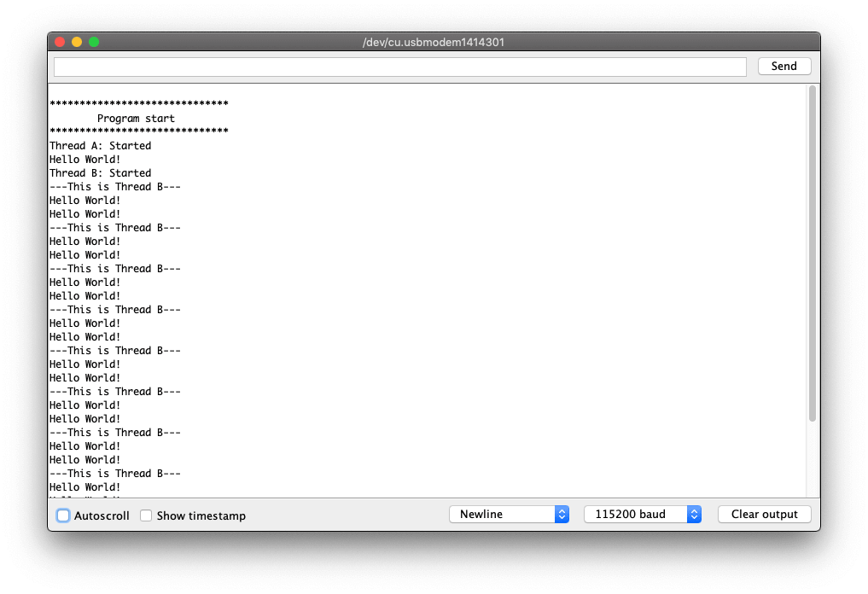Click the /dev/cu.usbmodem1414301 window title

434,42
